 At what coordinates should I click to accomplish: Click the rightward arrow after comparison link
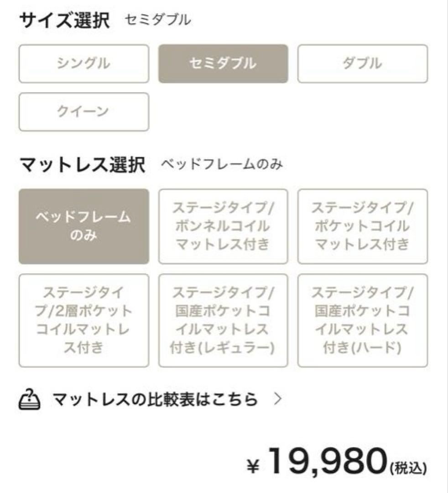click(276, 399)
